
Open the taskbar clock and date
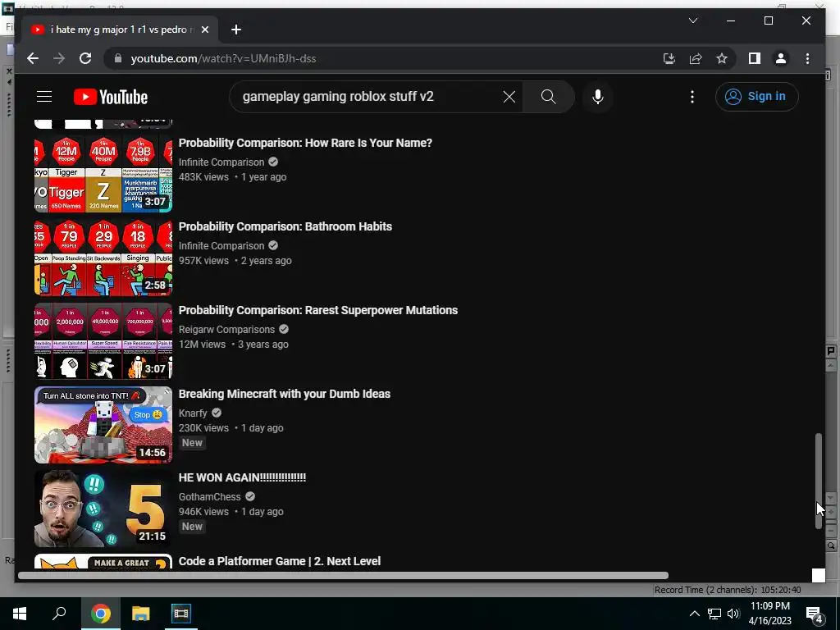(x=769, y=614)
